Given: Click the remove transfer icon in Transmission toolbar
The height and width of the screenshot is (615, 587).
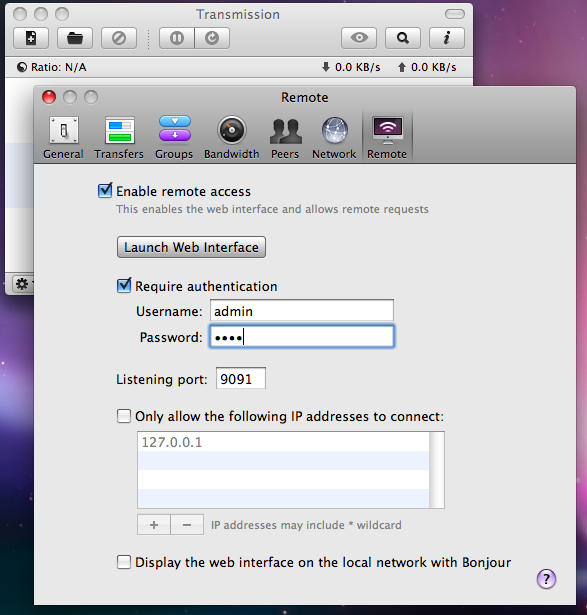Looking at the screenshot, I should [119, 38].
